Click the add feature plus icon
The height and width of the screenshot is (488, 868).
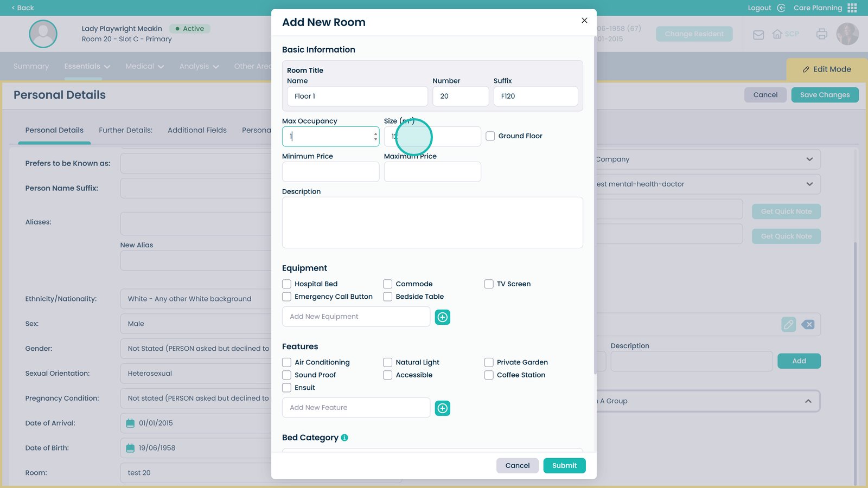(443, 408)
